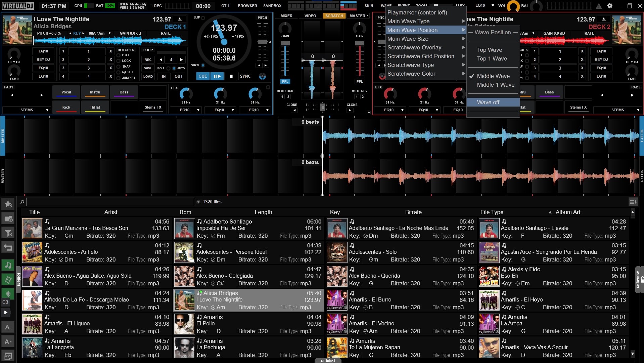Click left channel volume fader

click(x=285, y=43)
